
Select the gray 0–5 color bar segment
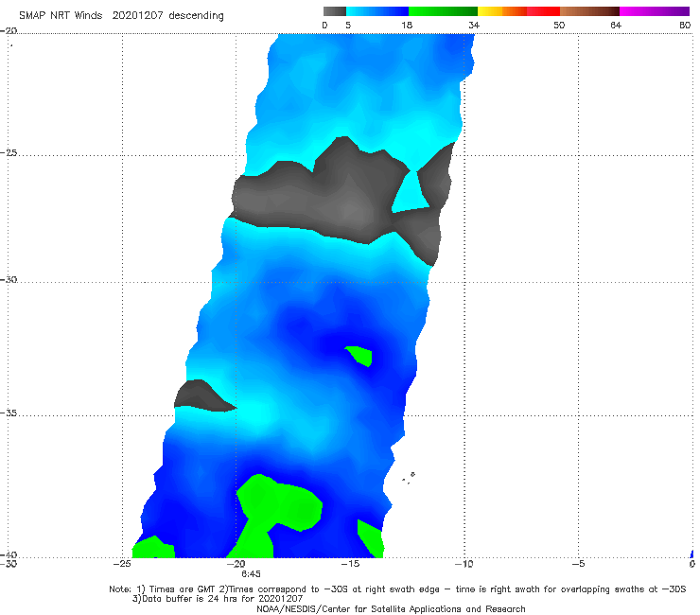point(334,11)
